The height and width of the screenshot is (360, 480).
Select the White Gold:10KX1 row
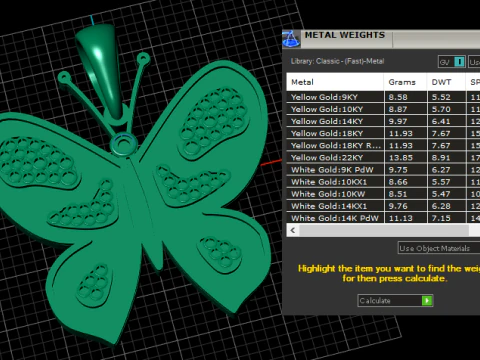coord(383,182)
